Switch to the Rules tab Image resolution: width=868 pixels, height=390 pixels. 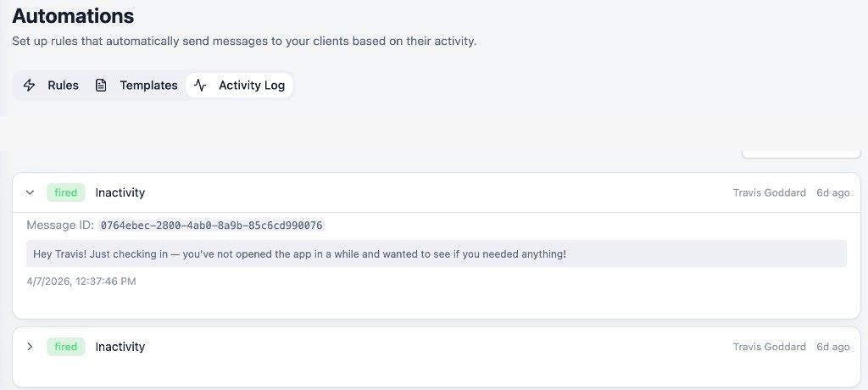pos(51,86)
